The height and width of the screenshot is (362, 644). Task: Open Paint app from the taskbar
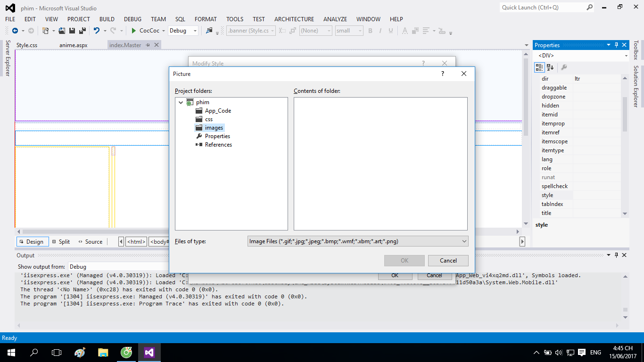80,352
